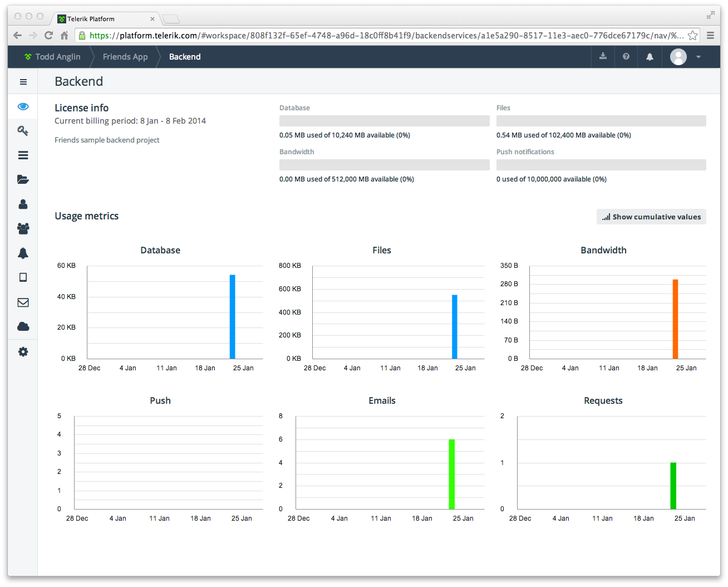
Task: Click the Database usage progress bar
Action: click(x=384, y=121)
